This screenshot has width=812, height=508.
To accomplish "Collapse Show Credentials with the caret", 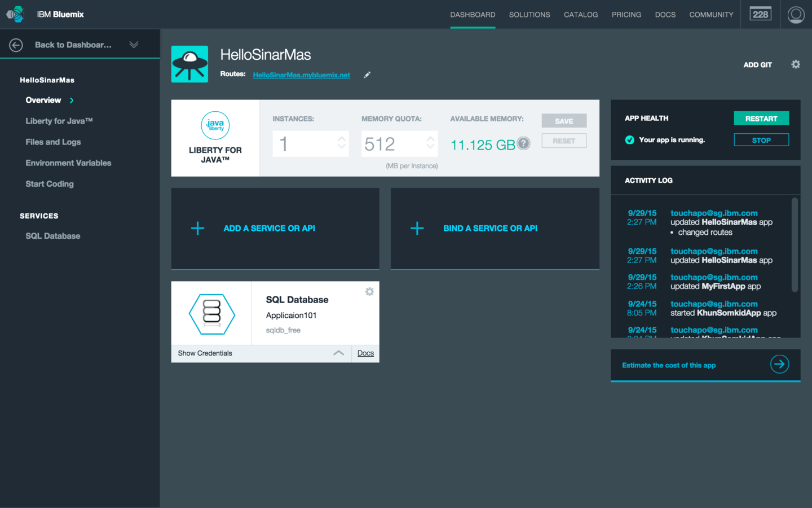I will [338, 353].
